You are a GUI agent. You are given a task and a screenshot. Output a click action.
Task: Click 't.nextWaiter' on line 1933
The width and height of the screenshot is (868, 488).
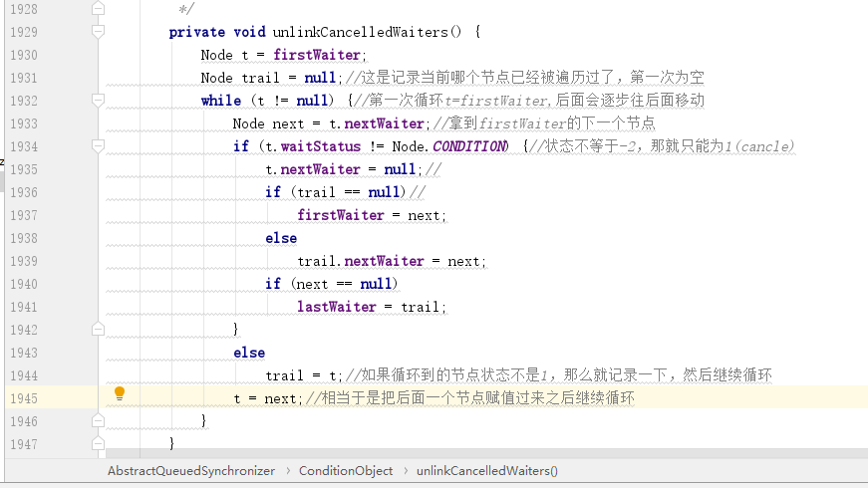377,123
